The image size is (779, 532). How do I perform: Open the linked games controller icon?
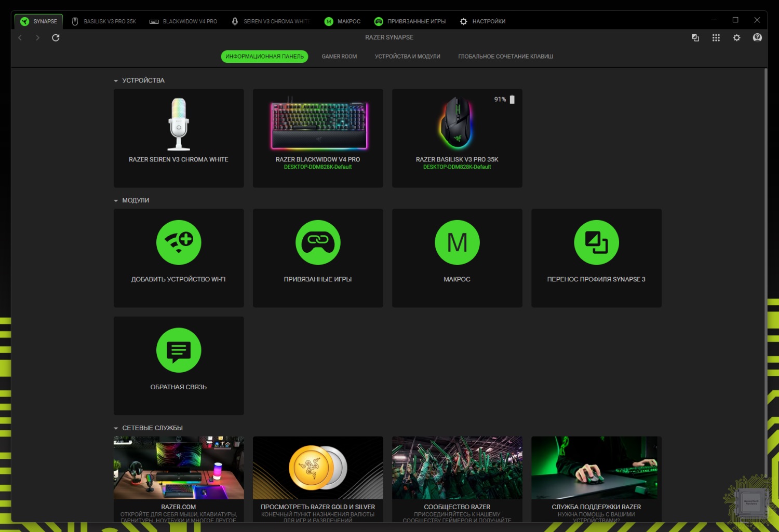[x=318, y=242]
